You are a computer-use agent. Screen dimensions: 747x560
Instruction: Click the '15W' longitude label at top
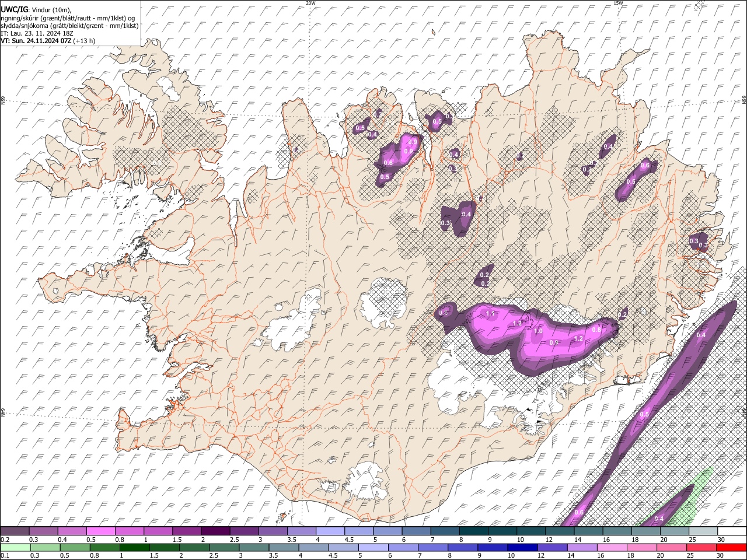click(618, 3)
